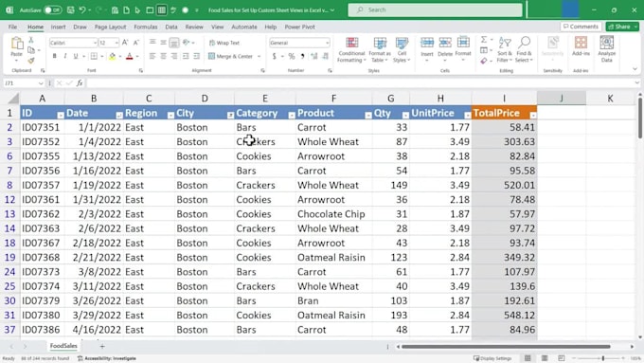644x363 pixels.
Task: Click the Share button
Action: click(x=619, y=27)
